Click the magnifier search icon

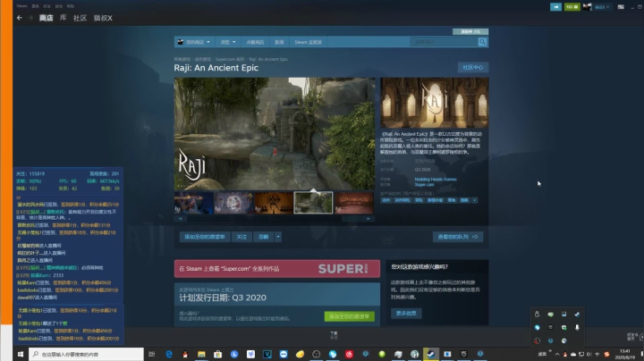[x=482, y=41]
